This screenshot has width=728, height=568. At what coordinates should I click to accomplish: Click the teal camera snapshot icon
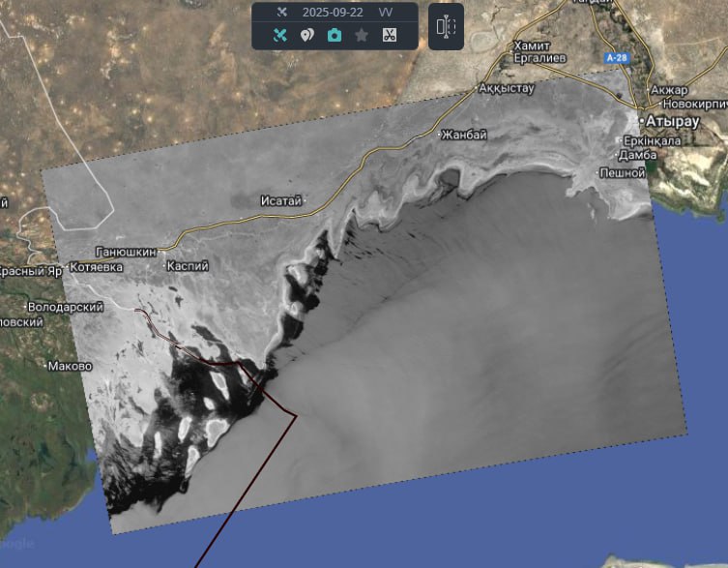coord(335,36)
